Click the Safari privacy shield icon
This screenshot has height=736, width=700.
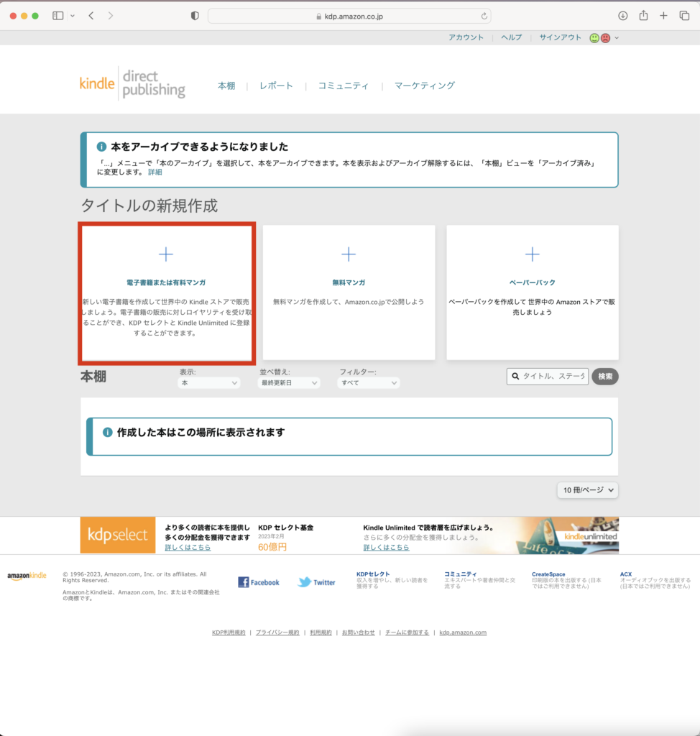tap(195, 16)
